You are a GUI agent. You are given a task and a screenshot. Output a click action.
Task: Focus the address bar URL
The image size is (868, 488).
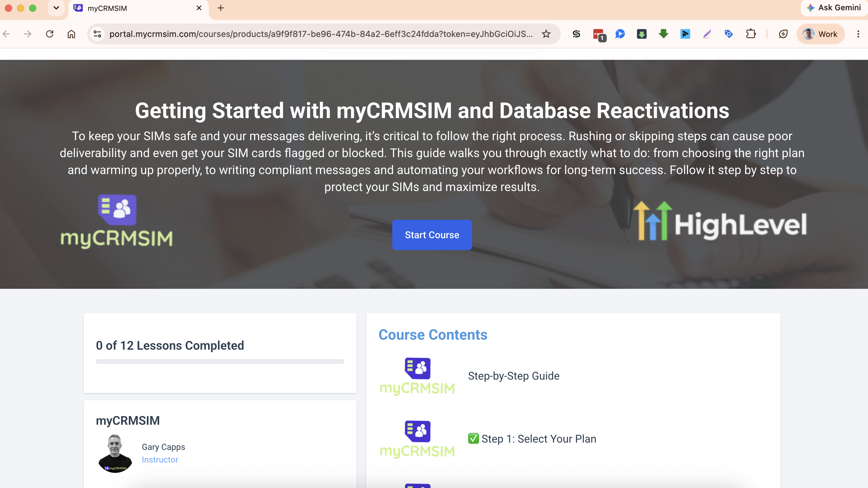(x=321, y=34)
